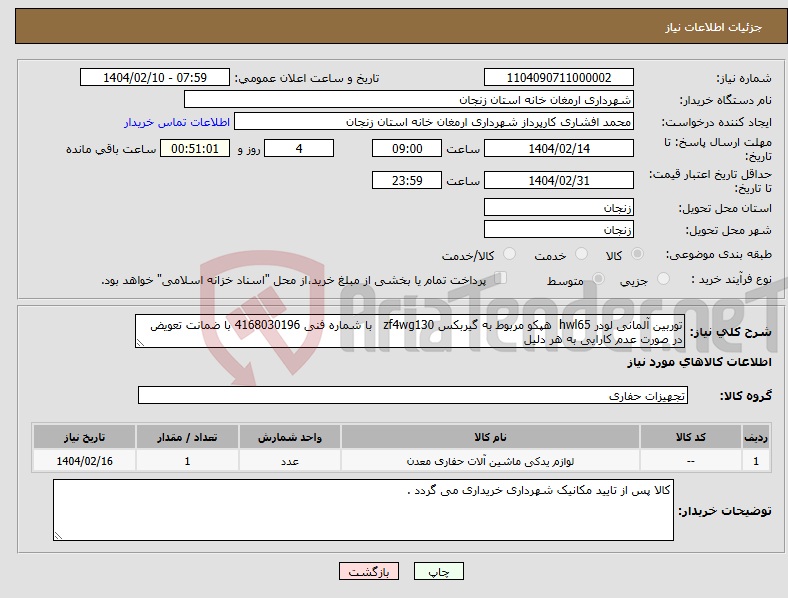The width and height of the screenshot is (788, 598).
Task: Click the deadline time field 09:00
Action: (x=407, y=148)
